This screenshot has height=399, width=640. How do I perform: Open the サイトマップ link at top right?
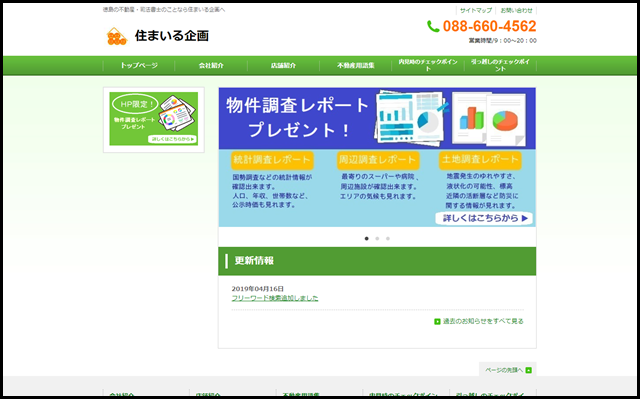476,11
